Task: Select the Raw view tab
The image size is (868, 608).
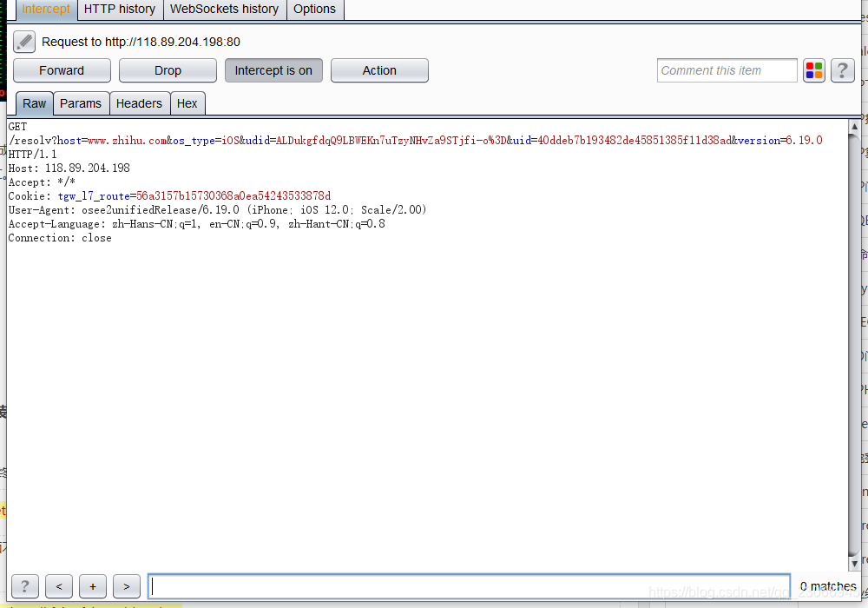Action: point(35,103)
